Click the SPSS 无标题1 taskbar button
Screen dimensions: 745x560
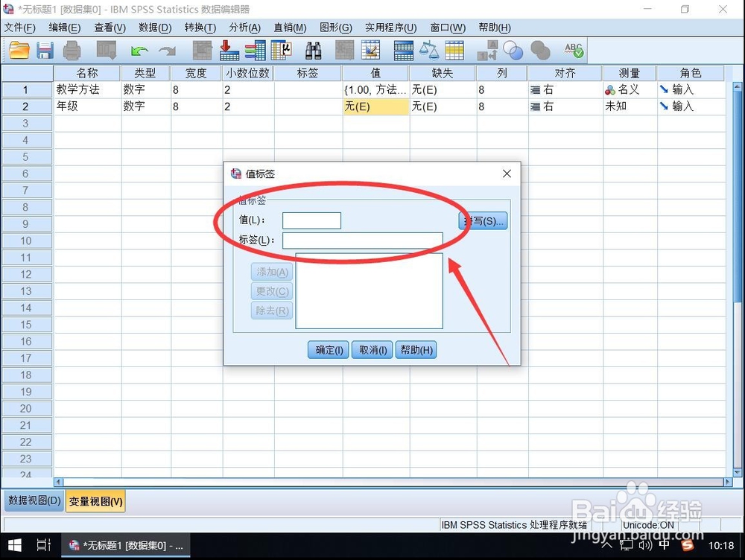[126, 545]
